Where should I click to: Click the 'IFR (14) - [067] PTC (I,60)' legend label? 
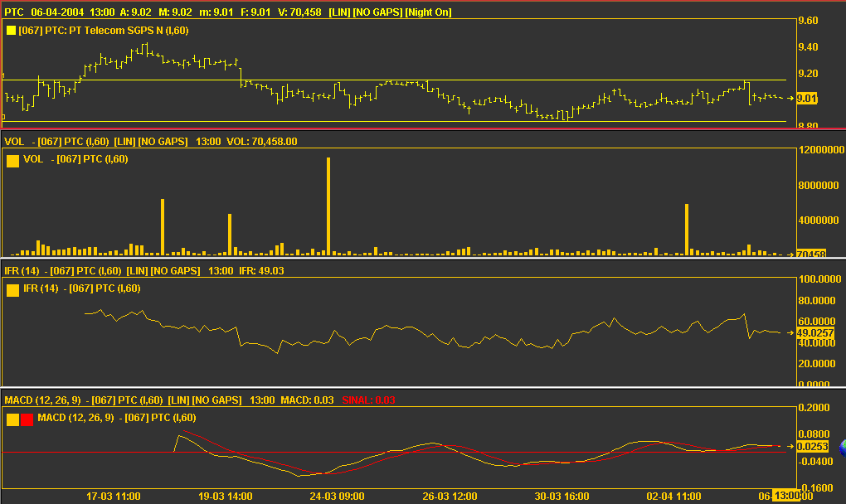coord(82,288)
